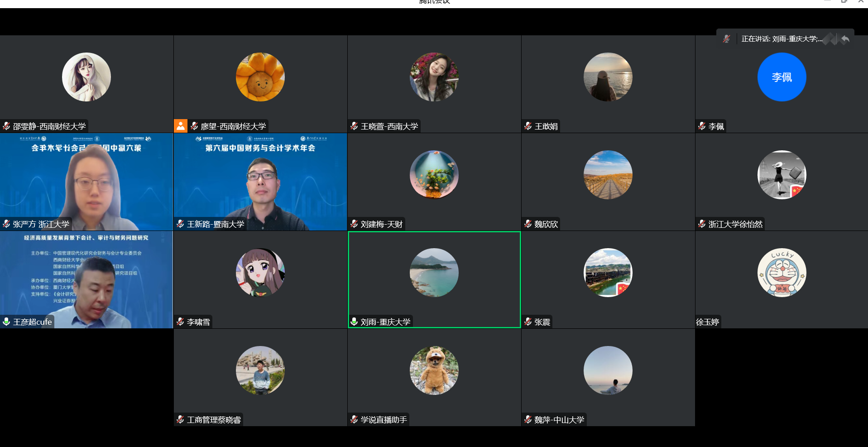Image resolution: width=868 pixels, height=447 pixels.
Task: Open 张严方 浙江大学's video tile
Action: click(86, 181)
